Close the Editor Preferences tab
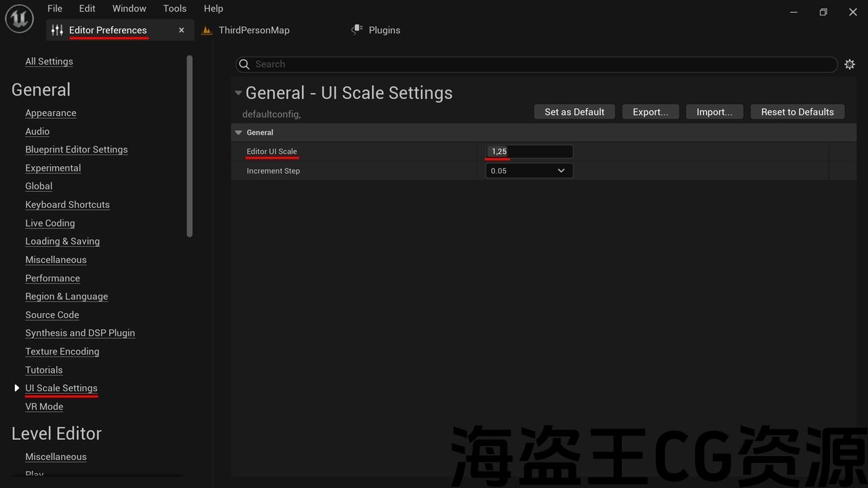 click(x=181, y=30)
